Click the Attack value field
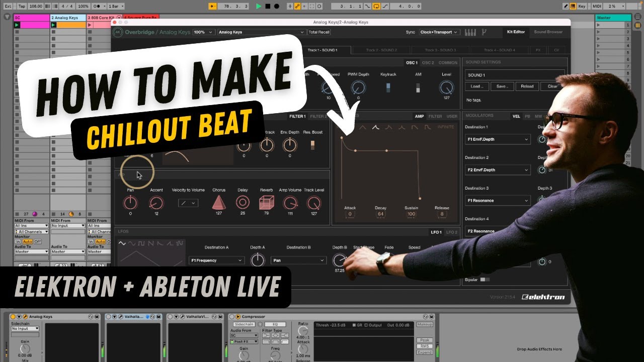Viewport: 644px width, 362px height. [350, 214]
